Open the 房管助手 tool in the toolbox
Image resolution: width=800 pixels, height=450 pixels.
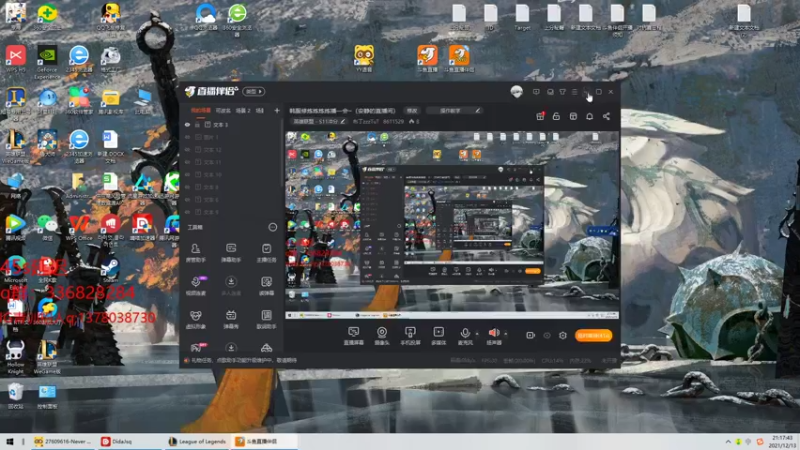click(x=195, y=252)
